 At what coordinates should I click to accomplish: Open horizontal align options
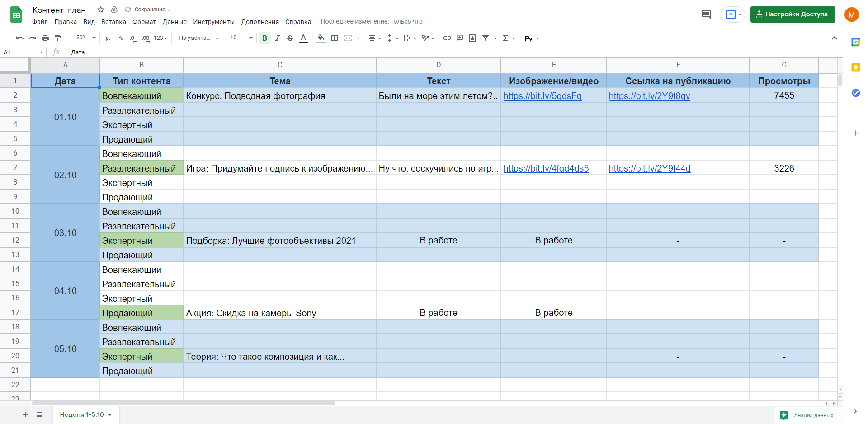pos(375,38)
